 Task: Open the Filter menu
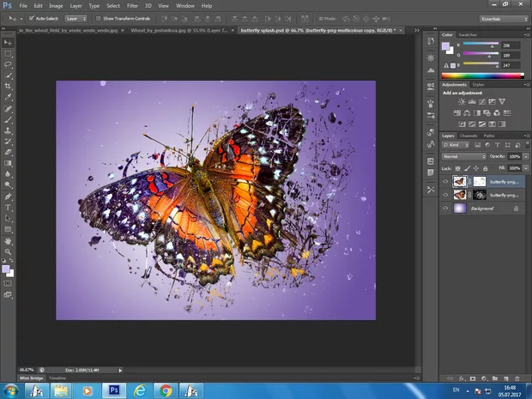click(x=132, y=5)
